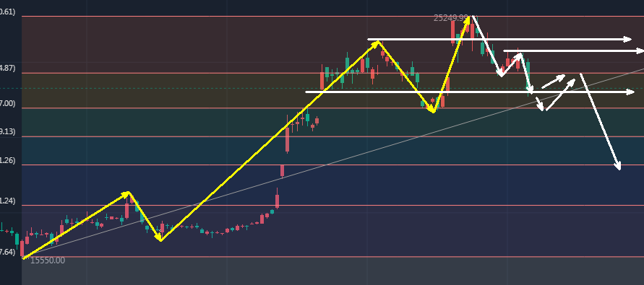Image resolution: width=644 pixels, height=285 pixels.
Task: Select the Fibonacci level label ending 1.24)
Action: 7,201
